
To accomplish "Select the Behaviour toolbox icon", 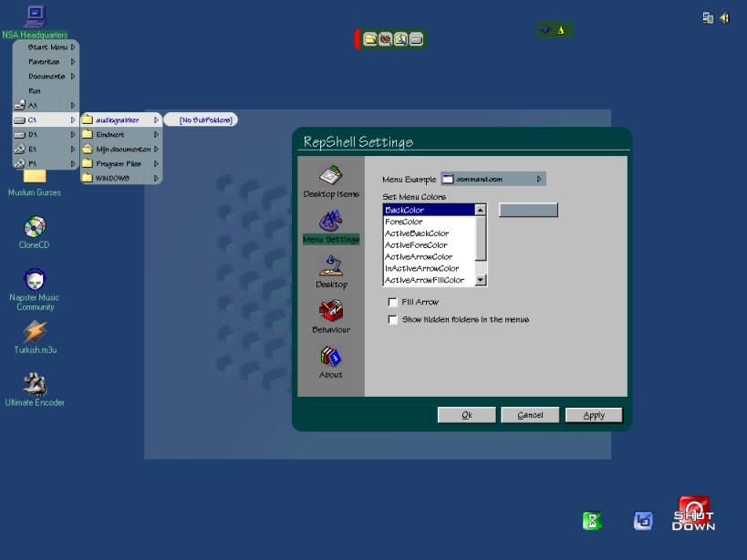I will coord(331,313).
